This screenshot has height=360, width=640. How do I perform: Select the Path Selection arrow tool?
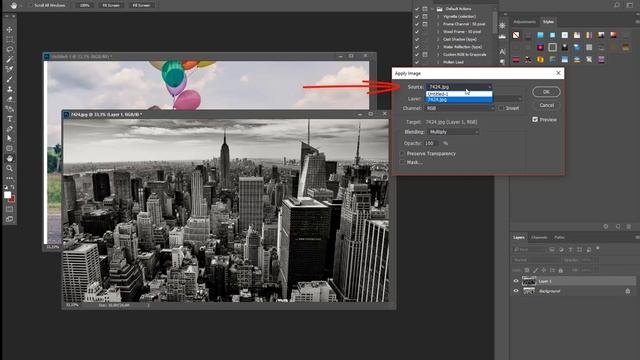[x=9, y=138]
